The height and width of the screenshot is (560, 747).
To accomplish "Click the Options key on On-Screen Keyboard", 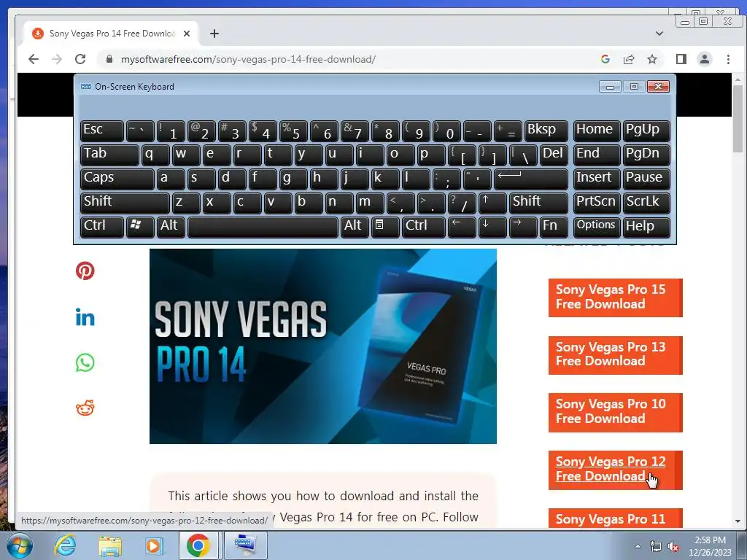I will tap(597, 227).
